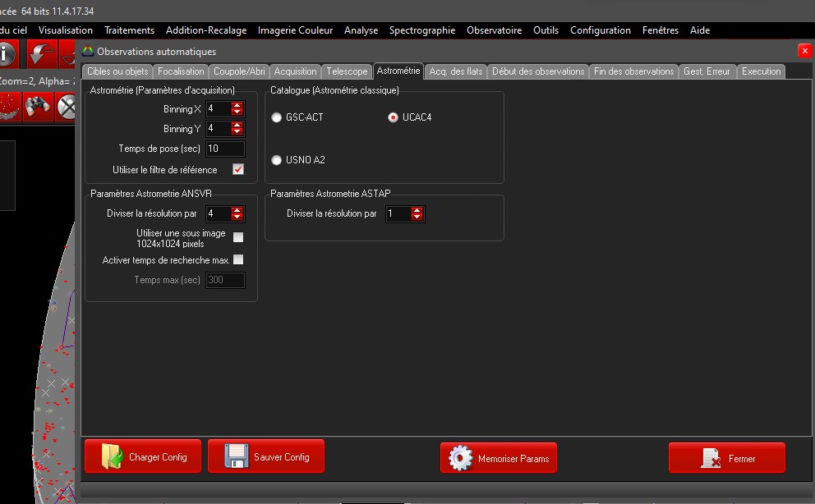The image size is (815, 504).
Task: Click the Temps de pose input field
Action: [x=224, y=149]
